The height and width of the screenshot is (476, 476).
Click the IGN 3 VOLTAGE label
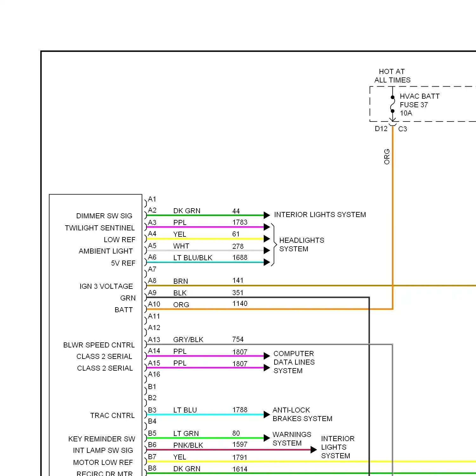[x=106, y=286]
